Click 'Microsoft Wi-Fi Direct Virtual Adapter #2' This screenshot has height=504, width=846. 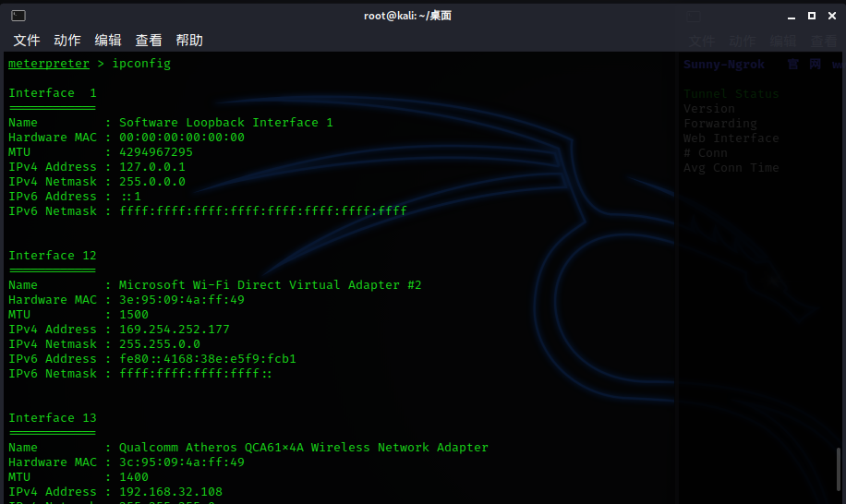[x=271, y=285]
